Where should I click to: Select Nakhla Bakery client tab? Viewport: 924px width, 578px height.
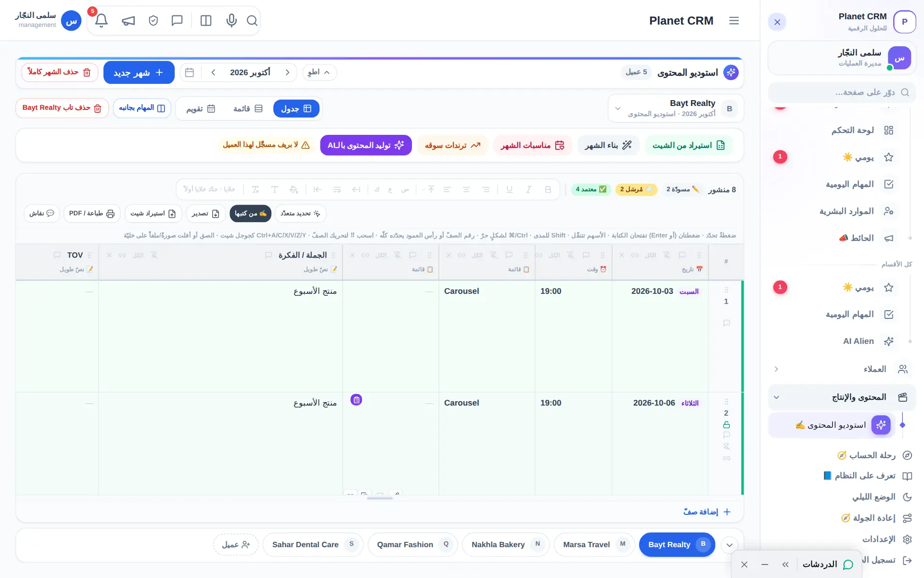point(505,545)
